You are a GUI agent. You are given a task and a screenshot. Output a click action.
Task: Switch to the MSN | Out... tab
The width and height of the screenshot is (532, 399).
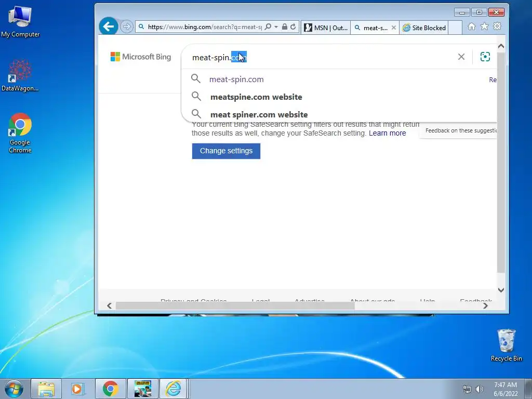pos(326,28)
